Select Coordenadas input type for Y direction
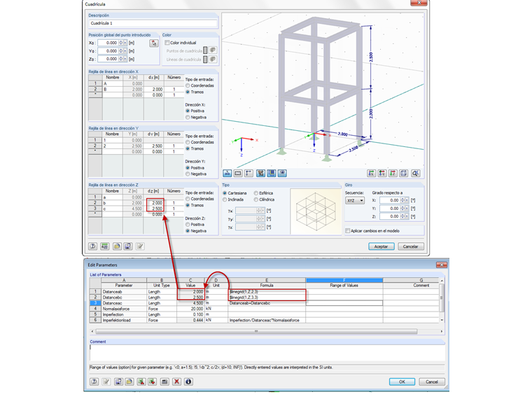This screenshot has width=532, height=399. click(188, 143)
